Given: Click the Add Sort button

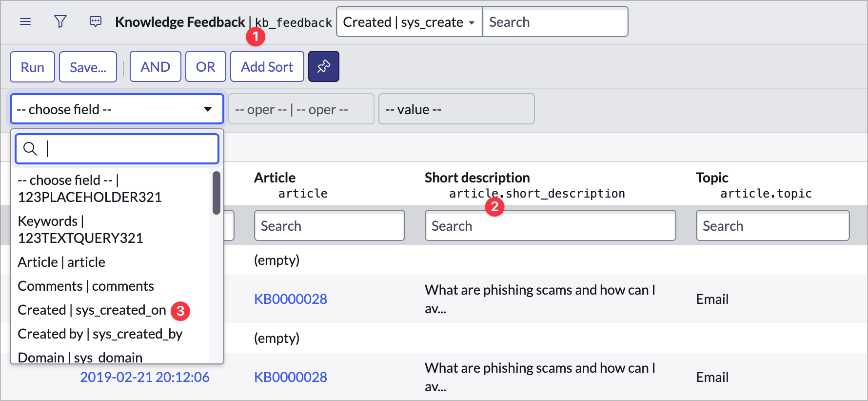Looking at the screenshot, I should coord(267,67).
